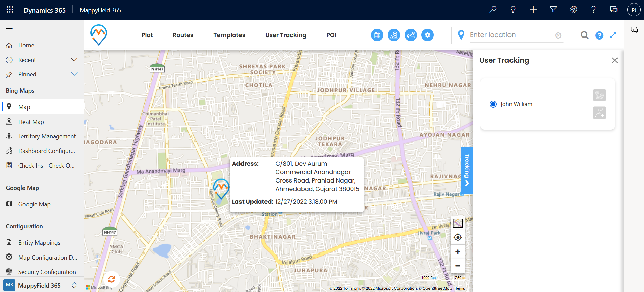
Task: Collapse the hamburger navigation menu
Action: click(9, 29)
